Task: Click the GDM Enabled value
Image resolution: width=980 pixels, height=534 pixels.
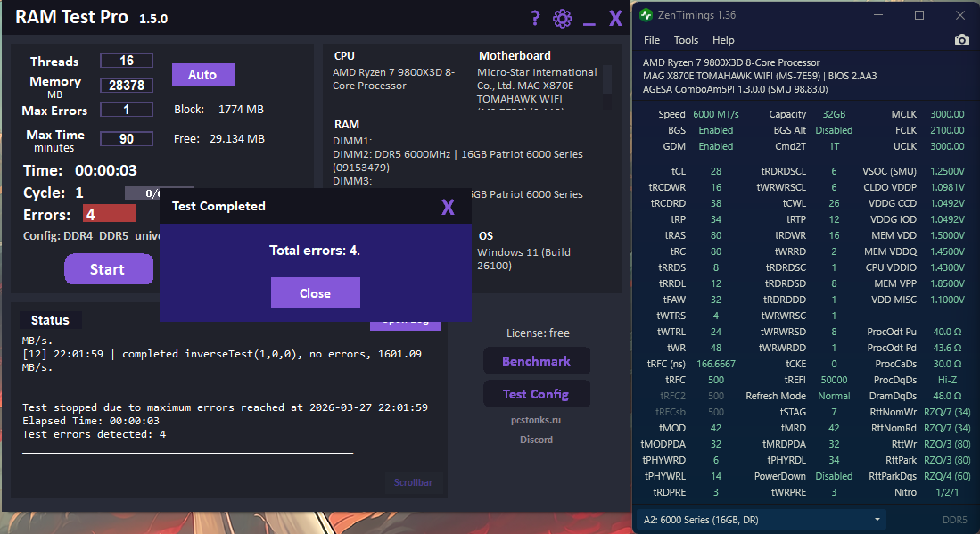Action: (x=716, y=146)
